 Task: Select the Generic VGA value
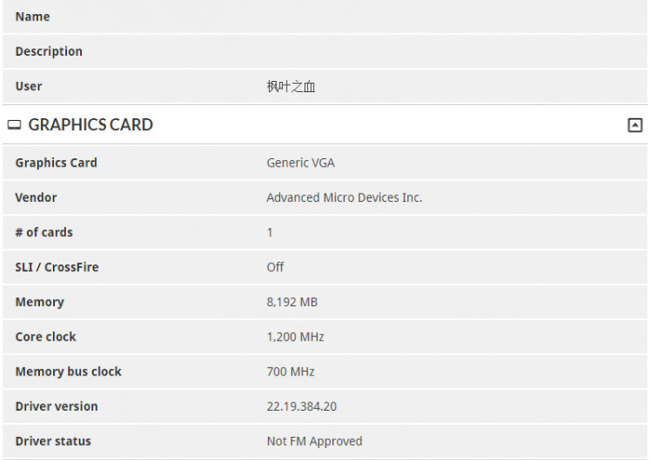pyautogui.click(x=300, y=163)
